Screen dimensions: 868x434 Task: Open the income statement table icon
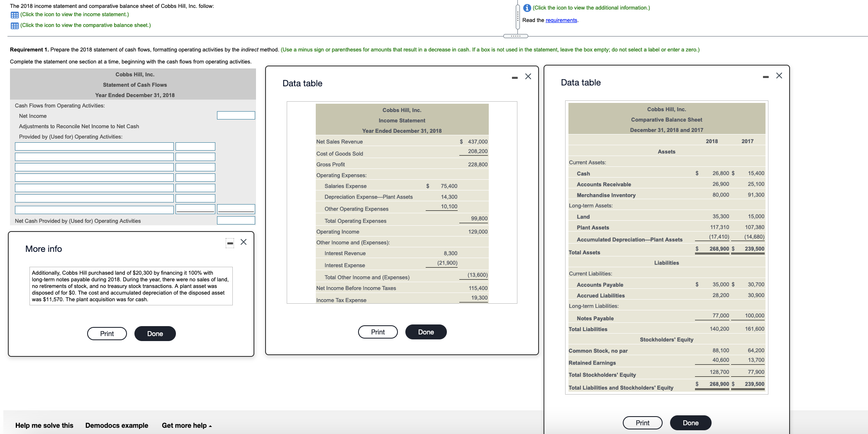(15, 15)
